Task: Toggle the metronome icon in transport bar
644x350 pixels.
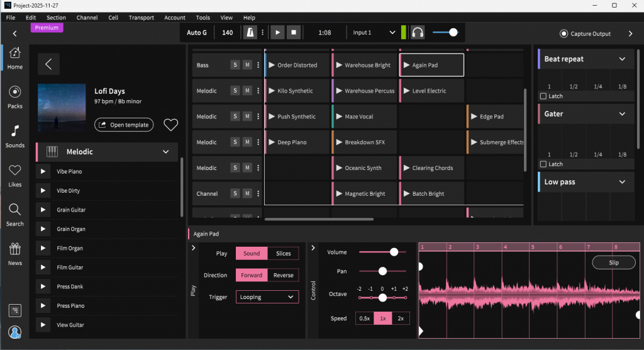Action: pos(250,33)
